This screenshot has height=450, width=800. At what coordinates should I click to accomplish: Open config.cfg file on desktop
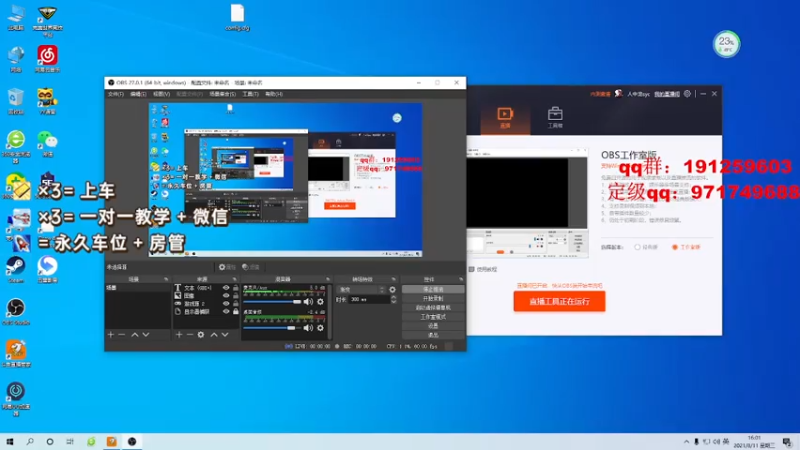point(237,17)
